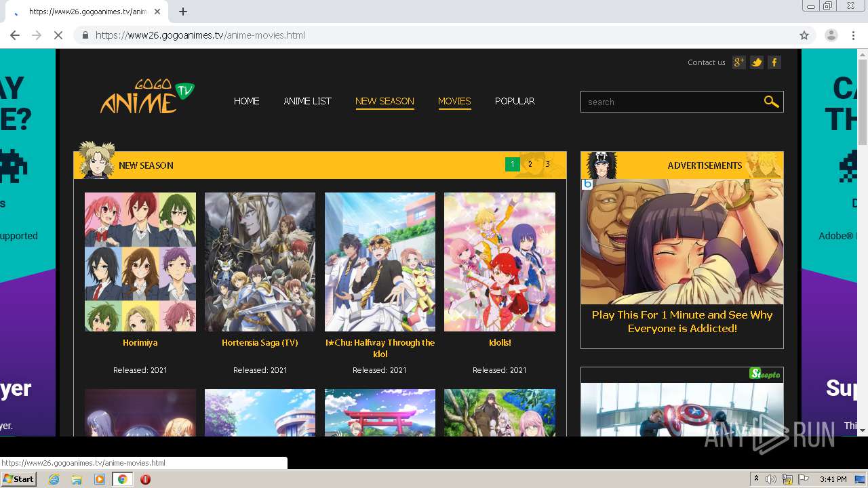
Task: Open the Twitter bird icon
Action: pos(757,62)
